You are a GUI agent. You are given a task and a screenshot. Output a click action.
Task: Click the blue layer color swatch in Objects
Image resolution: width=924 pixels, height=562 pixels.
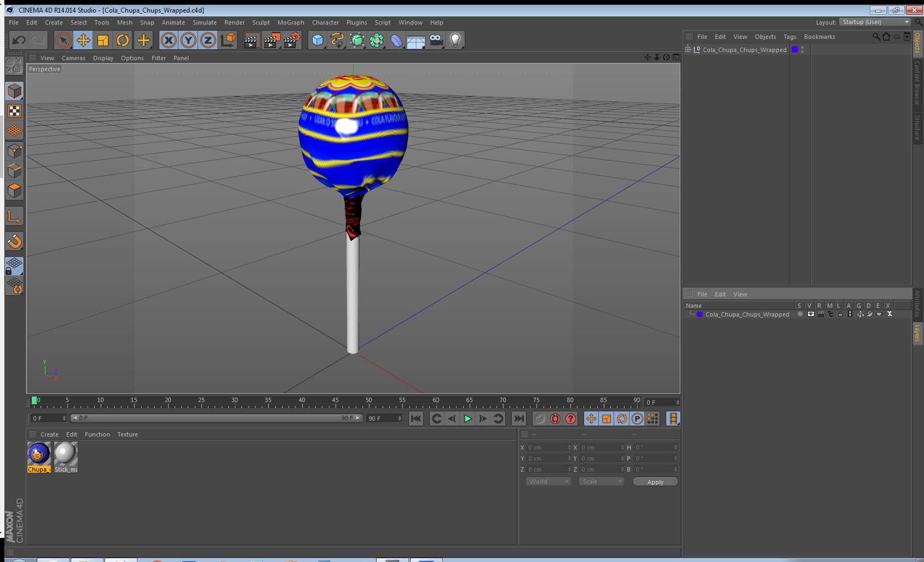point(795,49)
